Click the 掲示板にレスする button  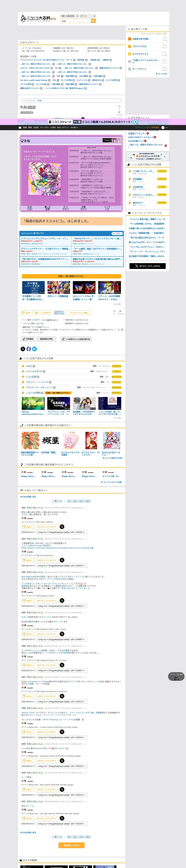coord(72,845)
